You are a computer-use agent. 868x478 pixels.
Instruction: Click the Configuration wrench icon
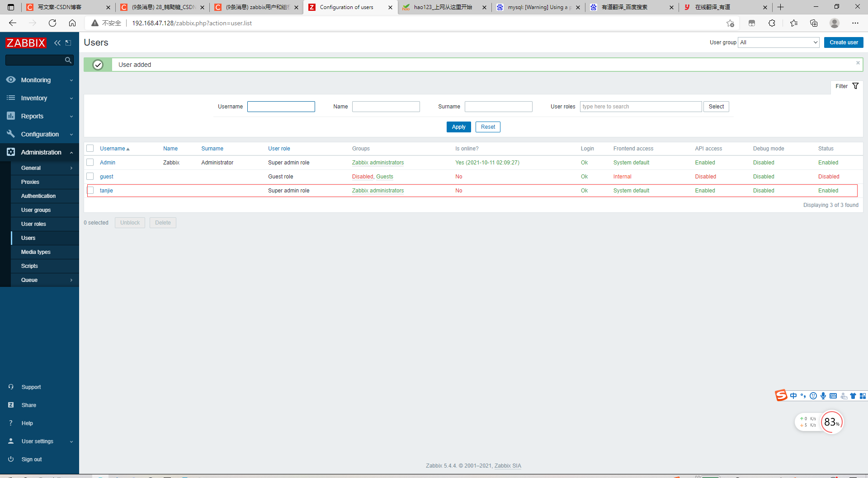tap(11, 134)
